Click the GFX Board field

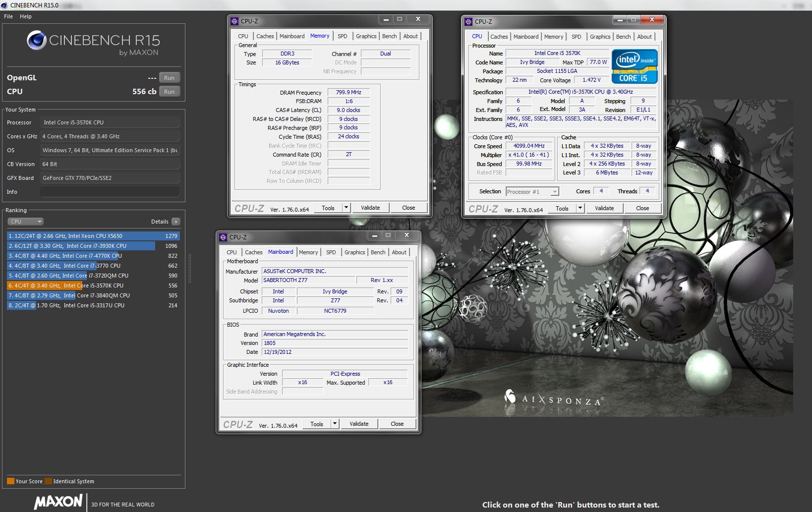[110, 178]
